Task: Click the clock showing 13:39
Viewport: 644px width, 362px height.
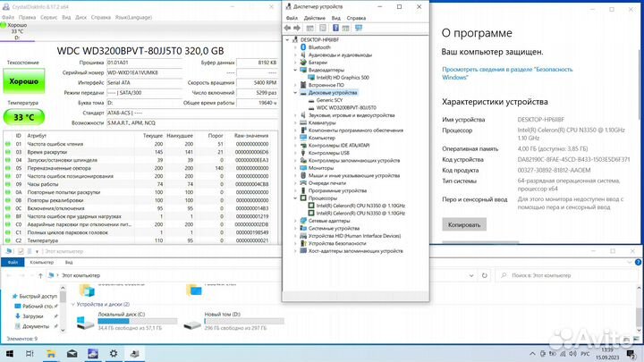Action: [x=607, y=349]
